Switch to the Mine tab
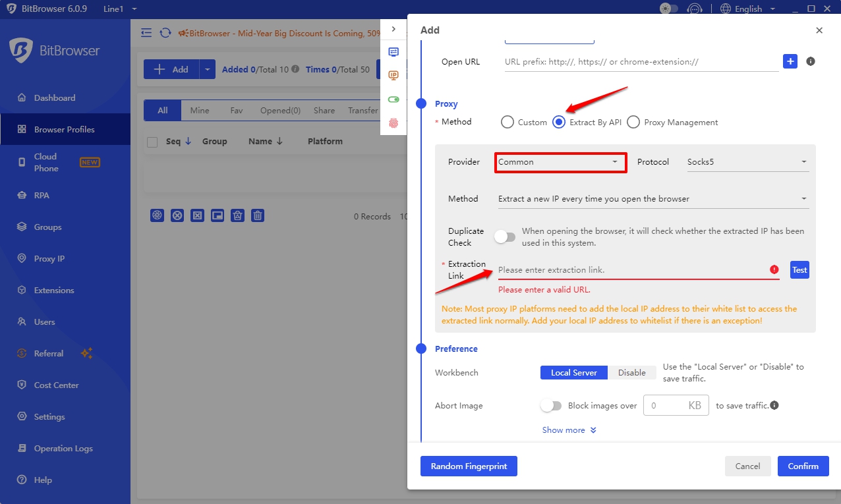Viewport: 841px width, 504px height. click(x=200, y=111)
